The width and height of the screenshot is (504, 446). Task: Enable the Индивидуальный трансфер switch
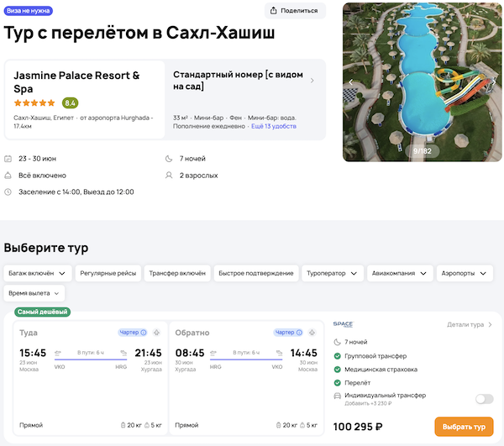483,399
